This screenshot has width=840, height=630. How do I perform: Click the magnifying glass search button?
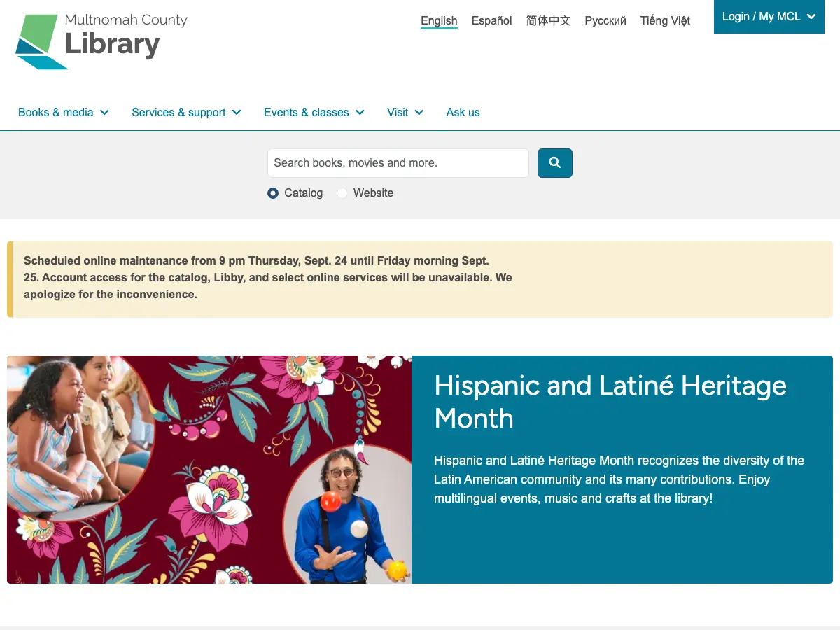click(x=555, y=163)
